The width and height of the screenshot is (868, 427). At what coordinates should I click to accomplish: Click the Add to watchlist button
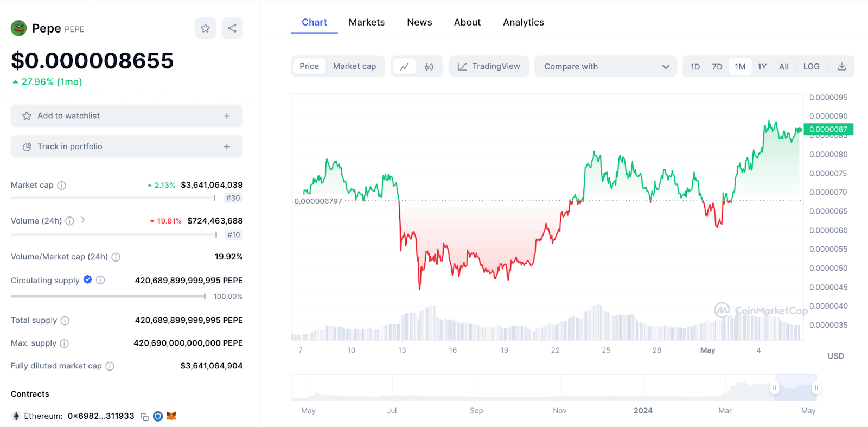[x=126, y=116]
